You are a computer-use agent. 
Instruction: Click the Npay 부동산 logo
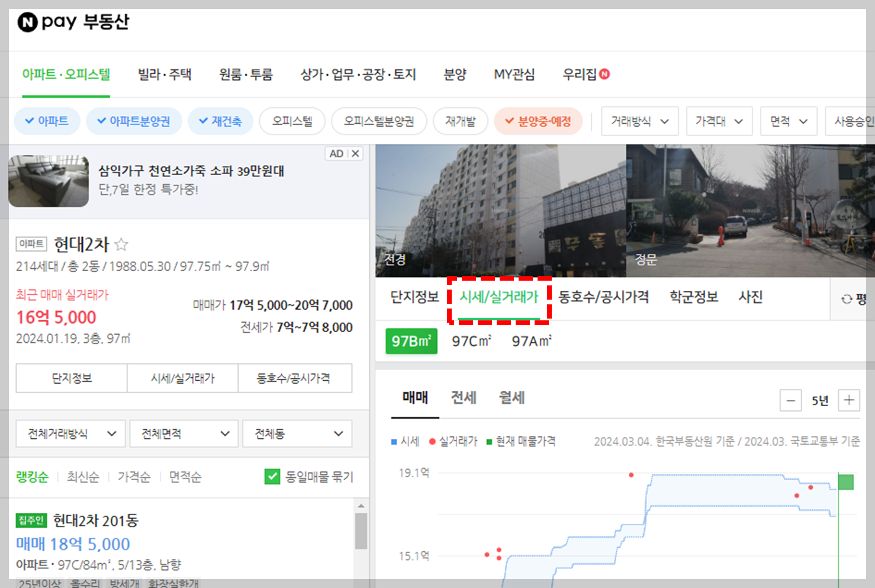pyautogui.click(x=72, y=22)
